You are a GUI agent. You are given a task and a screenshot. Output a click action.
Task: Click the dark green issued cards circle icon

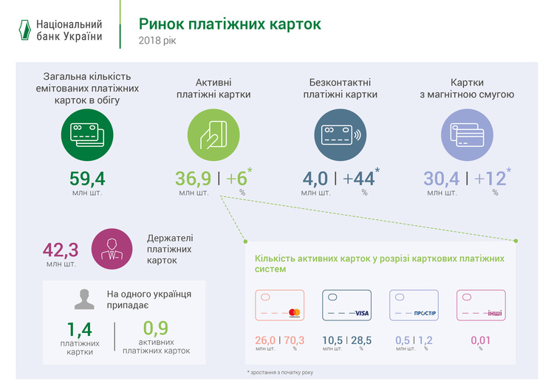coord(87,135)
